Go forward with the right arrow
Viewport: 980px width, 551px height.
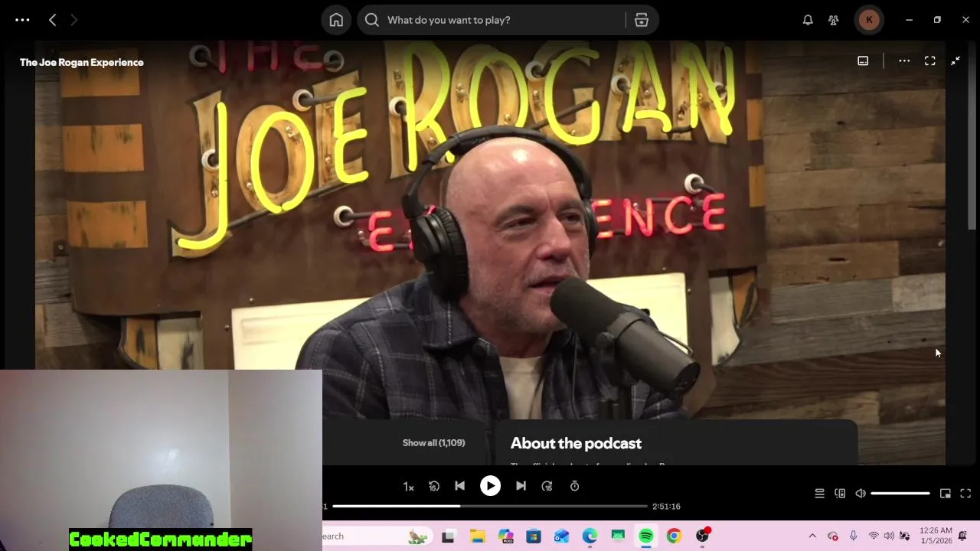tap(73, 20)
